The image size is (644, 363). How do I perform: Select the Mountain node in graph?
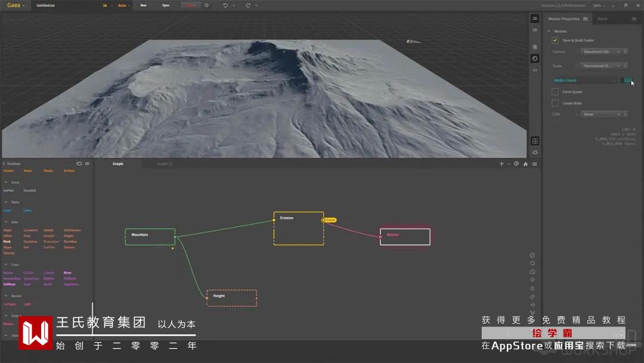point(150,237)
